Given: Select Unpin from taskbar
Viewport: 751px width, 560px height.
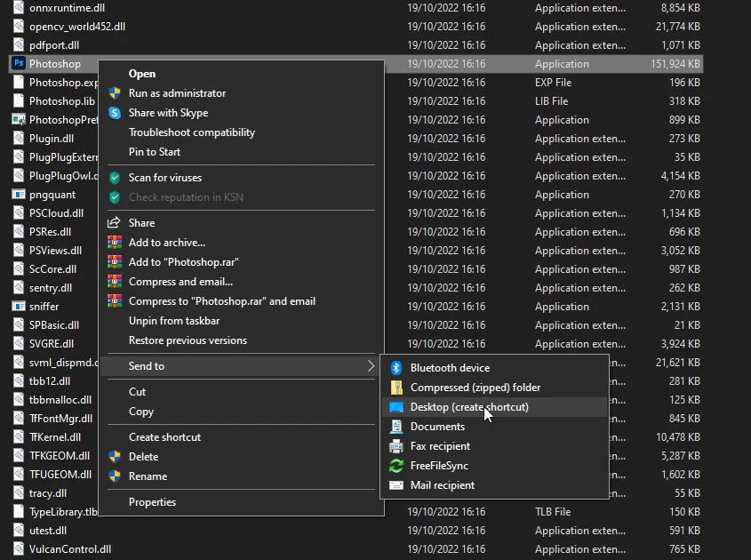Looking at the screenshot, I should click(241, 321).
